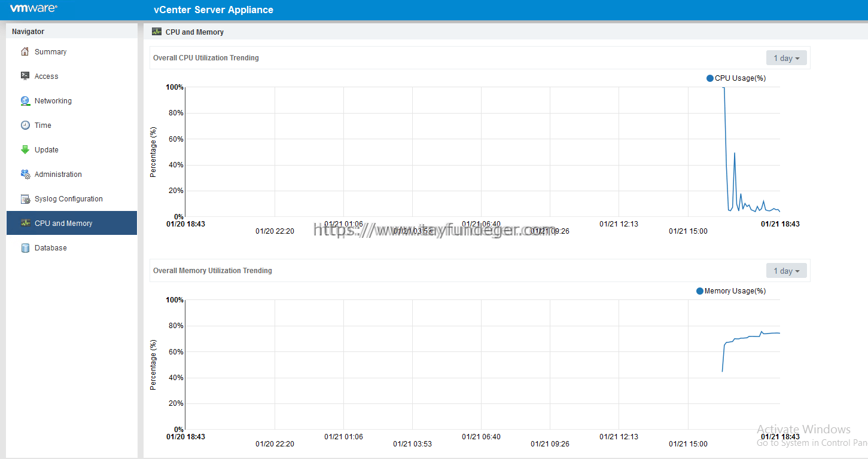This screenshot has height=459, width=868.
Task: Click the Networking globe icon
Action: pyautogui.click(x=25, y=100)
